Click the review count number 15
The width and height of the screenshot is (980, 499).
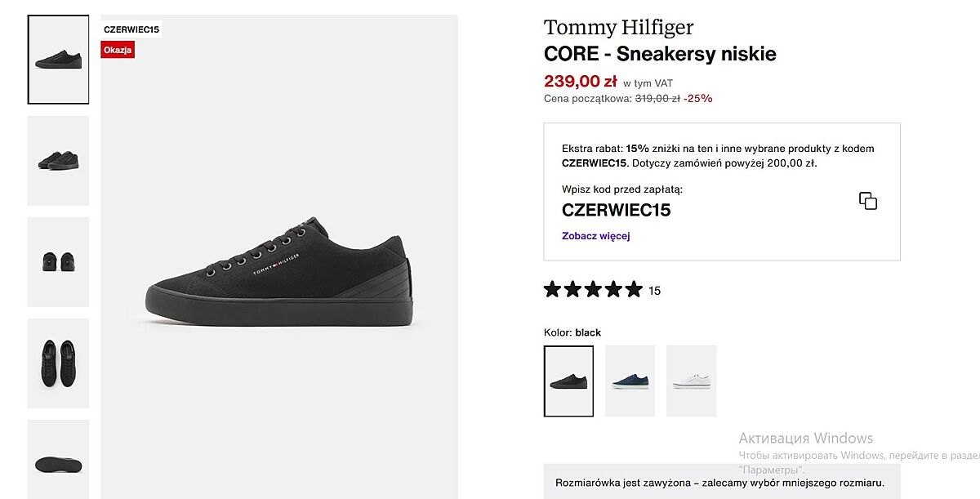coord(654,291)
